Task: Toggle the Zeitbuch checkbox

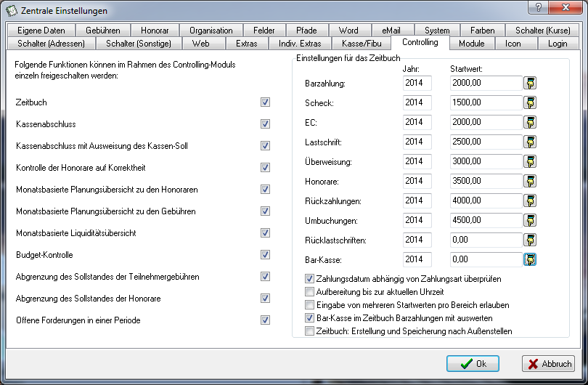Action: (x=265, y=102)
